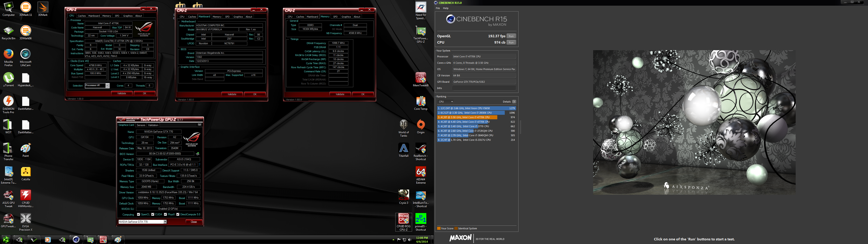Click BIOS save chip icon in GPU-Z
The width and height of the screenshot is (868, 244).
click(198, 154)
